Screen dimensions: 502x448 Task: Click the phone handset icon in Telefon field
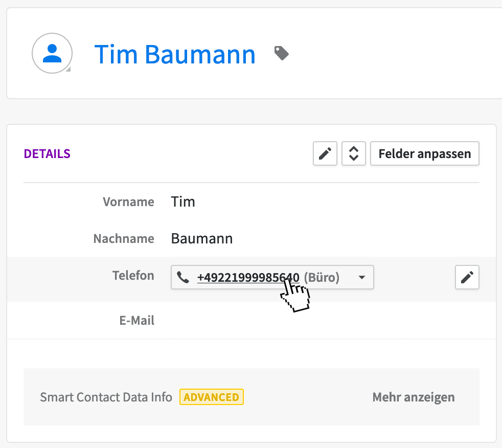point(183,278)
